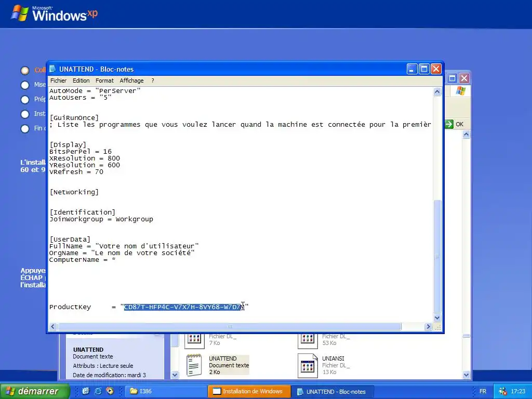Click the first setup step radio indicator "Coll"
532x399 pixels.
click(25, 71)
